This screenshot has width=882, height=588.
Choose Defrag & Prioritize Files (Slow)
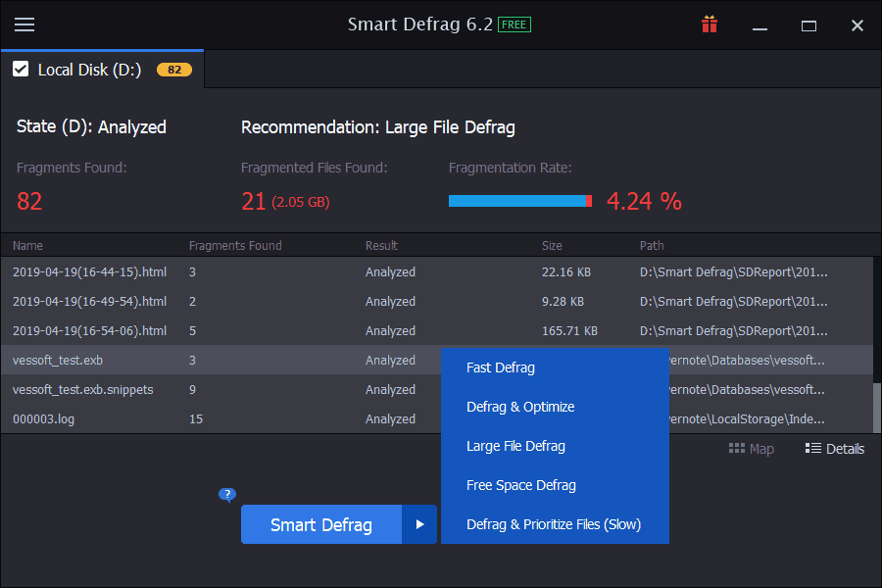[555, 524]
